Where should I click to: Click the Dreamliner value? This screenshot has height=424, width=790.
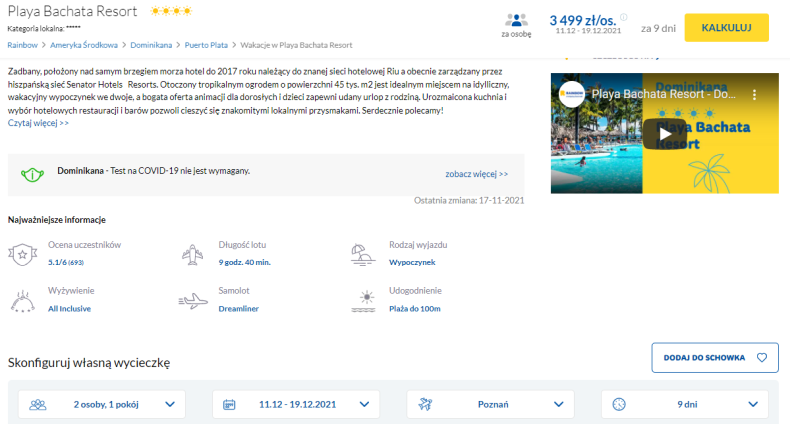[x=238, y=309]
